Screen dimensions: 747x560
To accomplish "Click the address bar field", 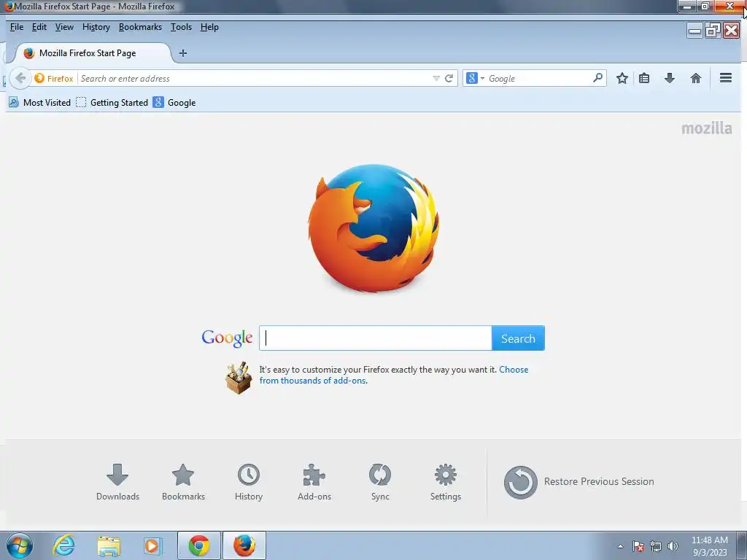I will 255,79.
